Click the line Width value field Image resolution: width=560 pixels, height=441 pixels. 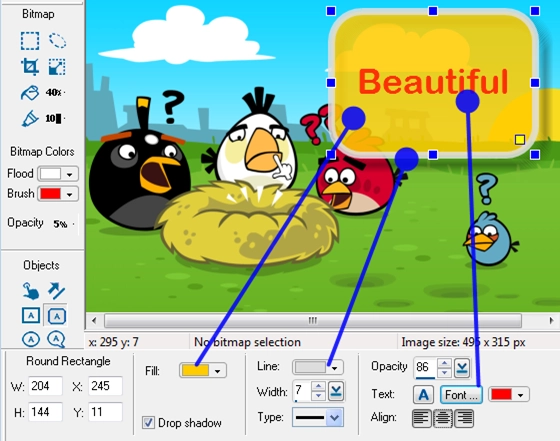coord(302,391)
